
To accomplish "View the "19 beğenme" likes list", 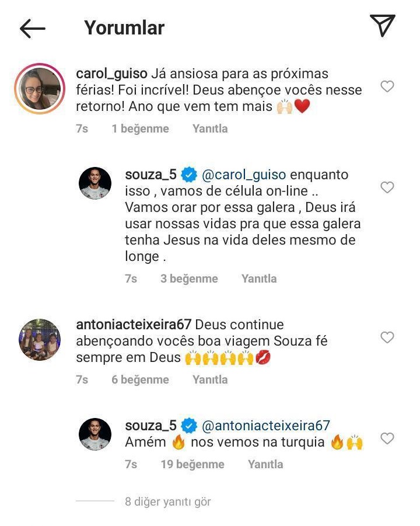I will point(192,464).
